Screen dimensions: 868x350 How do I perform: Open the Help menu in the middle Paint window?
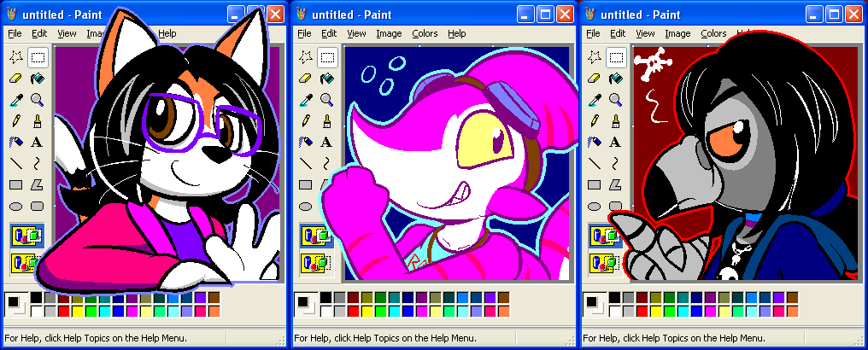click(457, 33)
